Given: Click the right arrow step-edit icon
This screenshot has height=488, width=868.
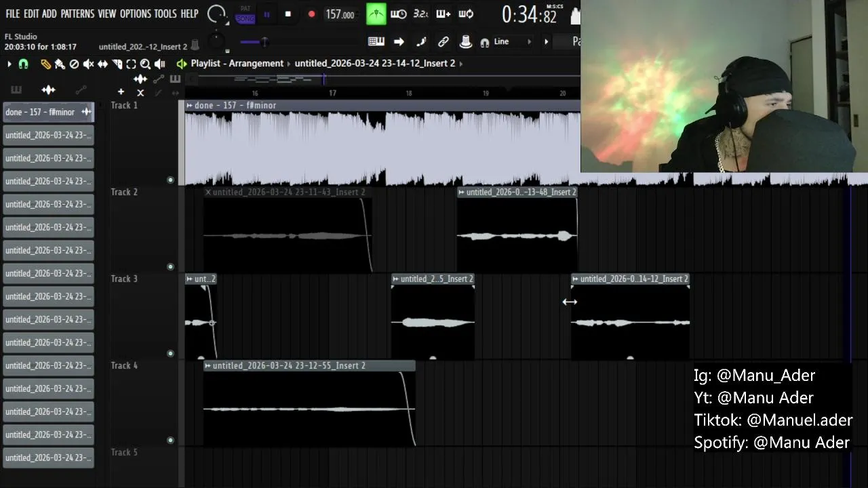Looking at the screenshot, I should 399,42.
